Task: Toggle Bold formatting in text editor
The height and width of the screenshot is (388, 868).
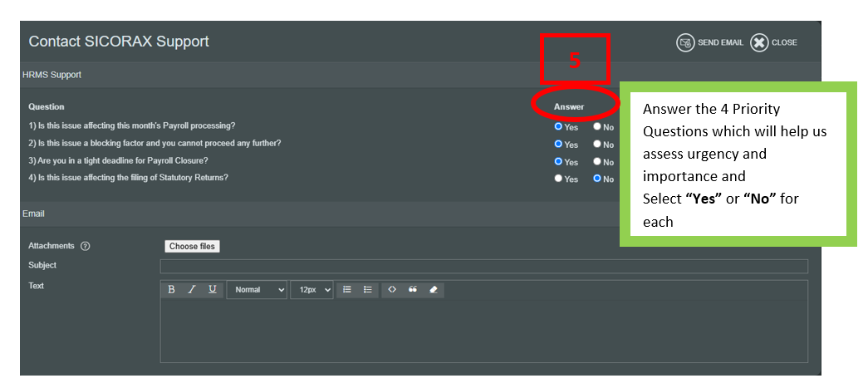Action: click(172, 289)
